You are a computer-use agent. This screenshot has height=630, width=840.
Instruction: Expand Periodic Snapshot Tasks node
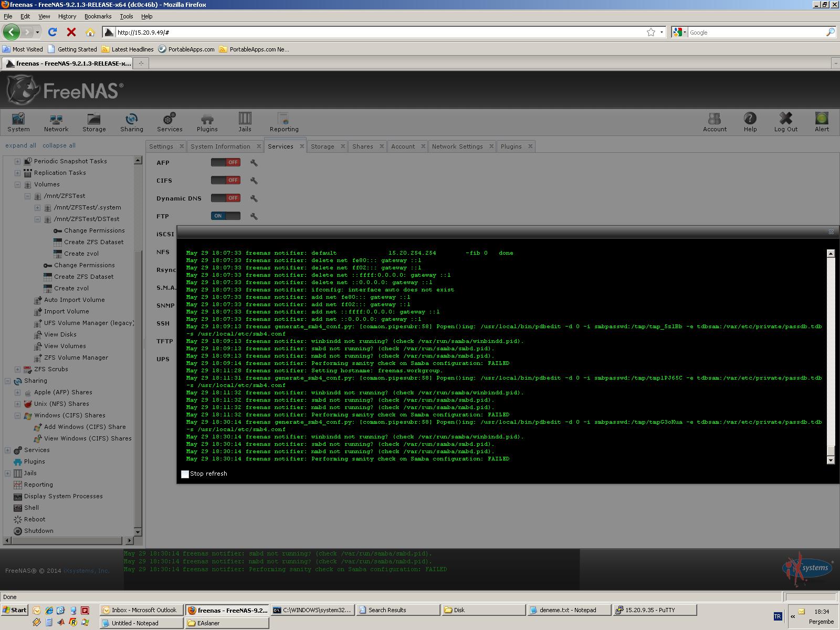pyautogui.click(x=17, y=161)
